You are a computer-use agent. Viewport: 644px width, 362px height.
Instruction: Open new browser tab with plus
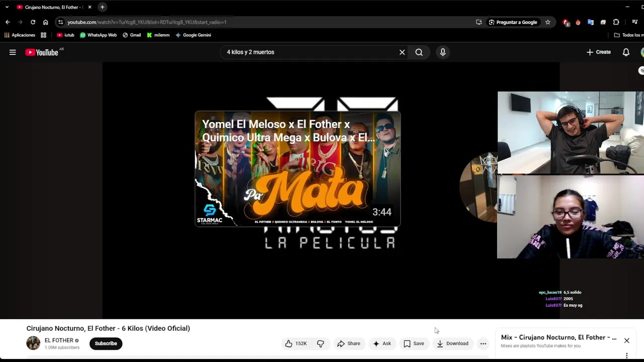(102, 7)
